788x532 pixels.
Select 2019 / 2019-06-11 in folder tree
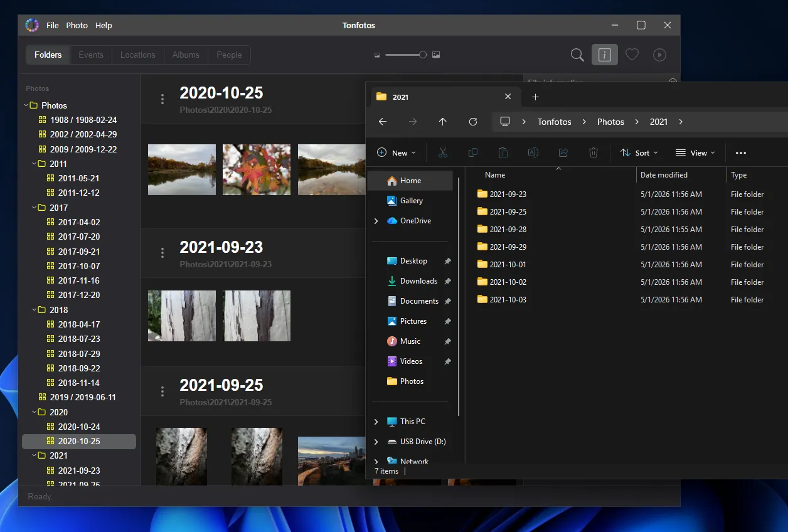[78, 397]
